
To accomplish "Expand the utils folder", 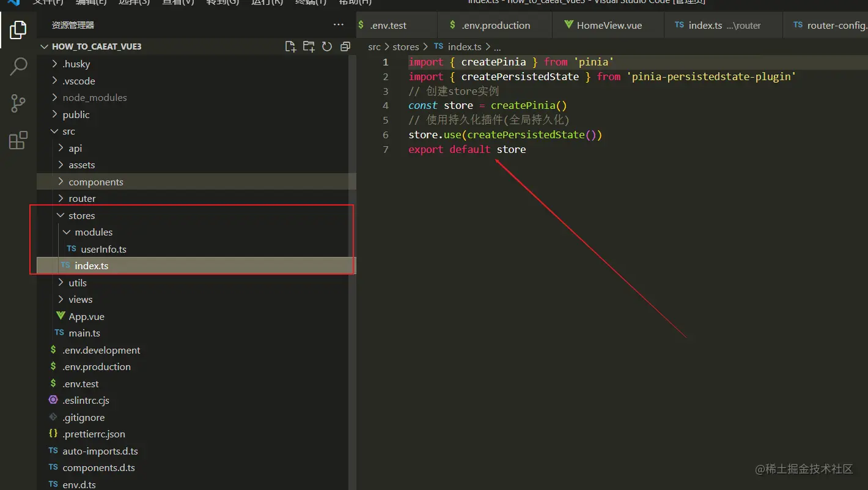I will (x=196, y=283).
